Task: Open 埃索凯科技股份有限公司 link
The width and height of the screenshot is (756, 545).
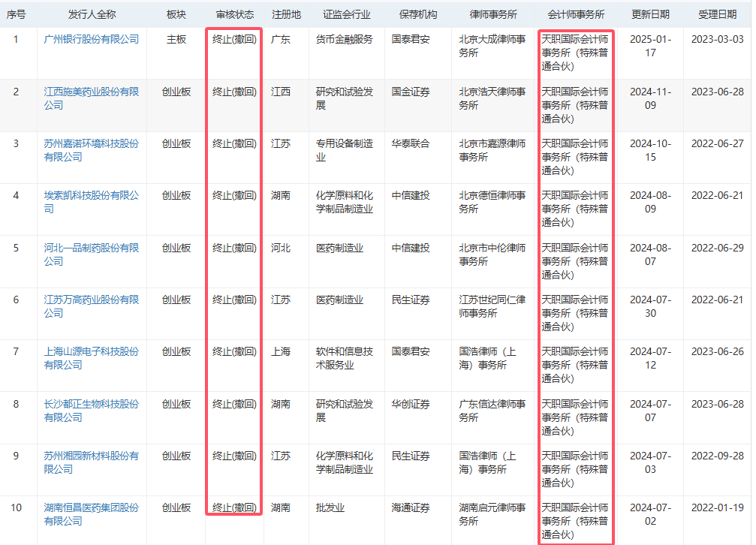Action: pyautogui.click(x=91, y=202)
